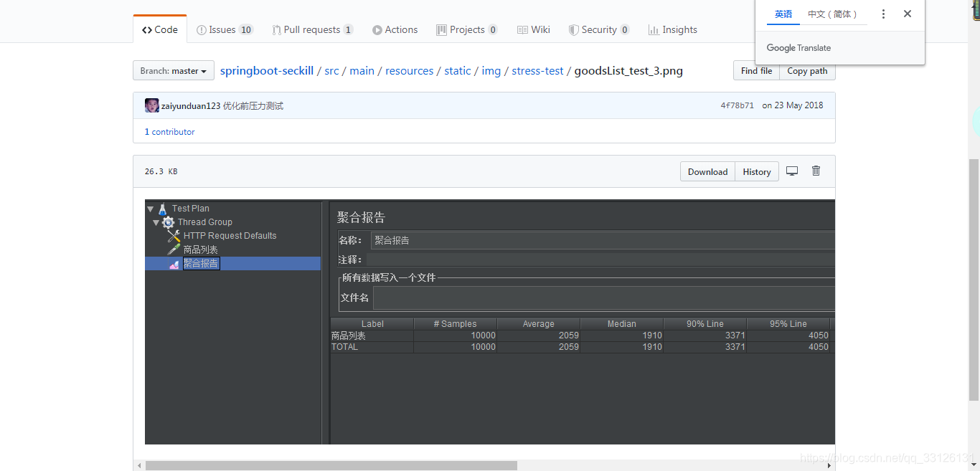Screen dimensions: 980x471
Task: Click the Security shield icon
Action: coord(574,29)
